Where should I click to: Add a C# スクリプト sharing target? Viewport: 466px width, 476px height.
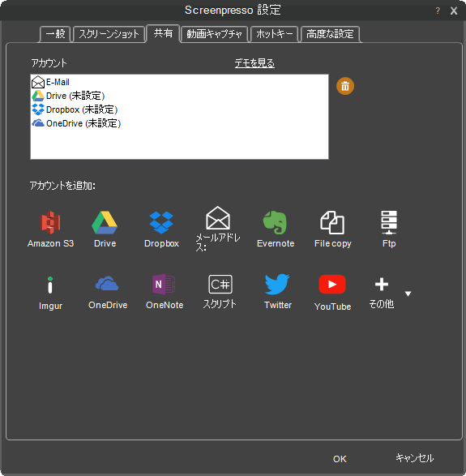(220, 293)
